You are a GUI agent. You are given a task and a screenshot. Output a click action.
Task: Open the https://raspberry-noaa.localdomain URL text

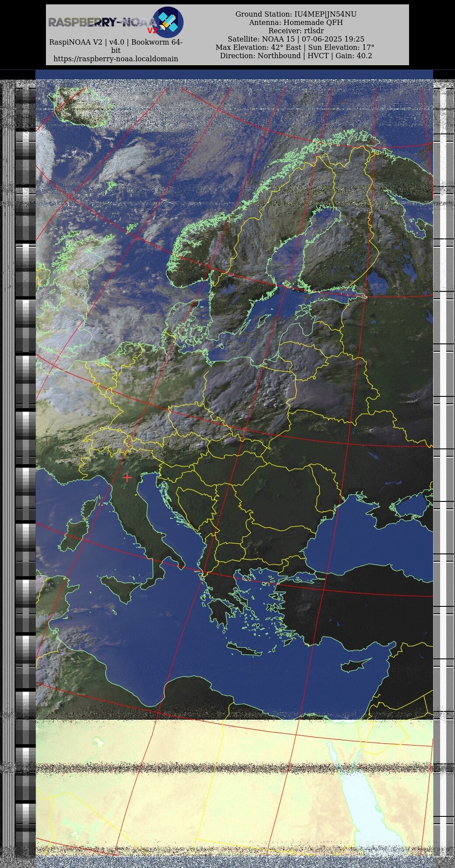coord(116,59)
